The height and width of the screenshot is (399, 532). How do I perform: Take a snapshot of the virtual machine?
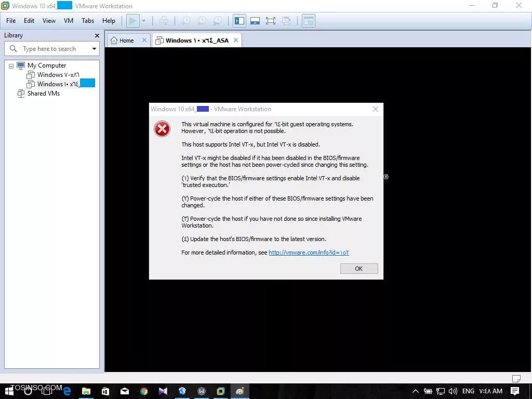[x=186, y=21]
